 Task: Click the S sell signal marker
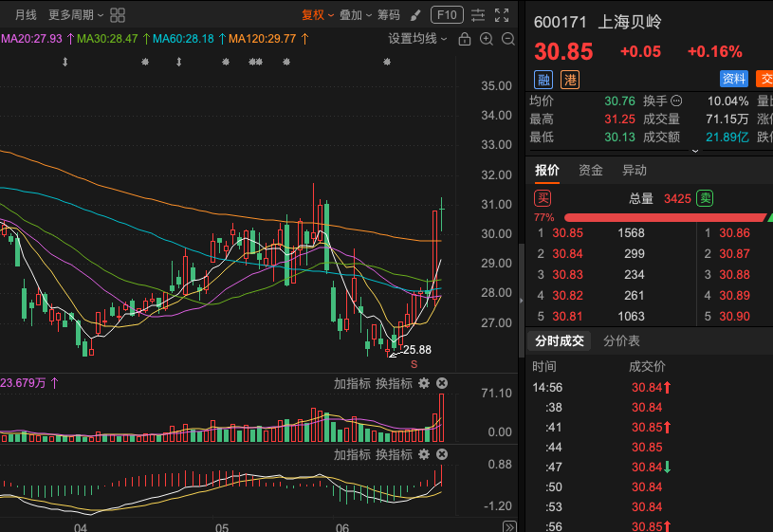(x=414, y=364)
